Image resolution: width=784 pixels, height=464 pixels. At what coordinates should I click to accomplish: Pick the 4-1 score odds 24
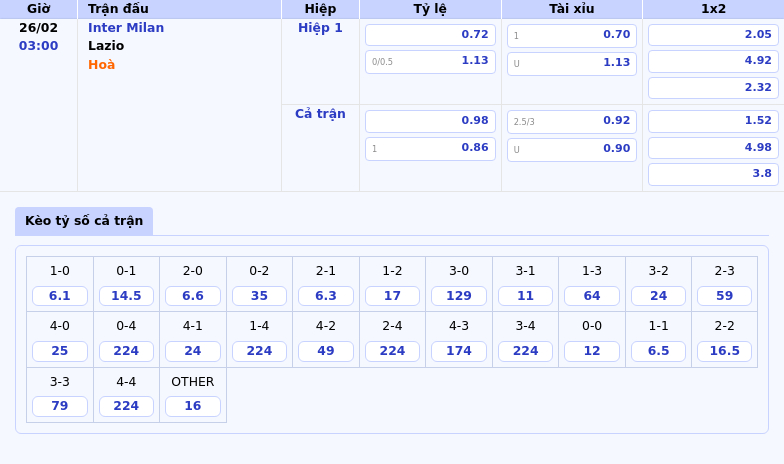point(193,350)
